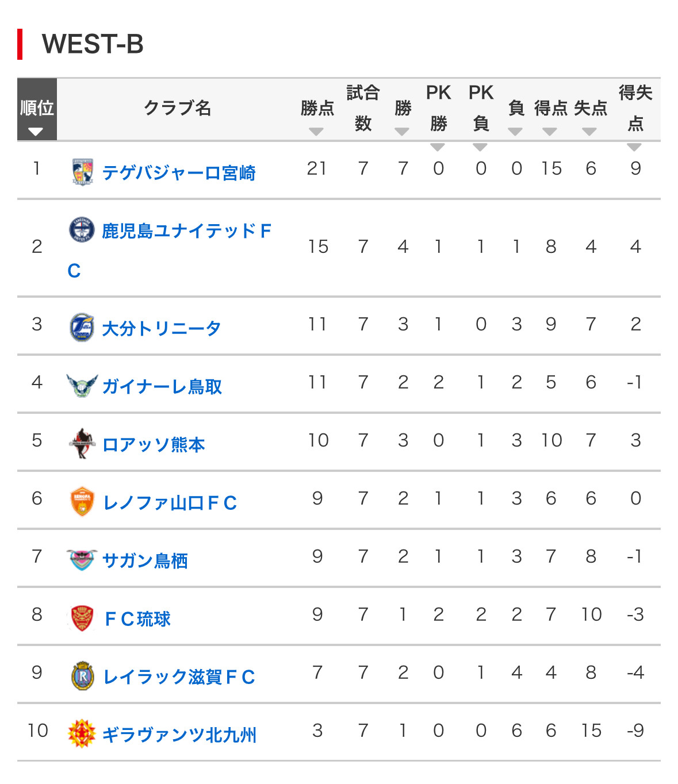
Task: Sort by 得失点 goal difference column
Action: coord(634,147)
